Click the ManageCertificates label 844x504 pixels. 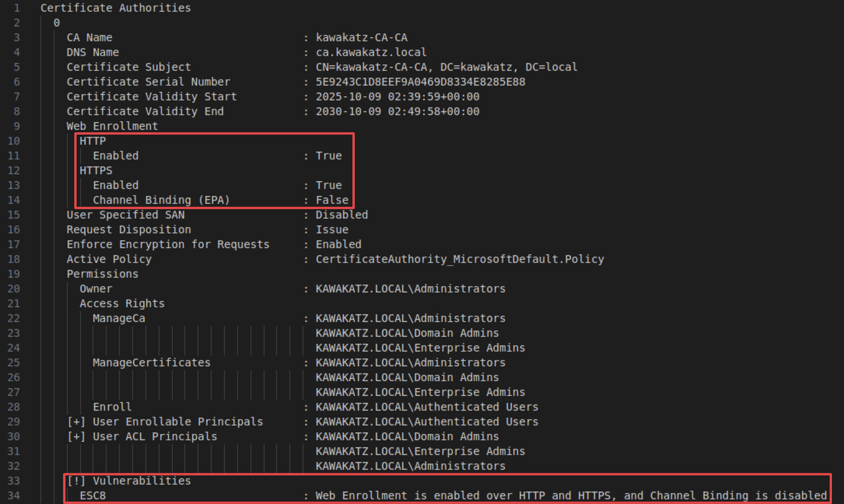(x=151, y=362)
